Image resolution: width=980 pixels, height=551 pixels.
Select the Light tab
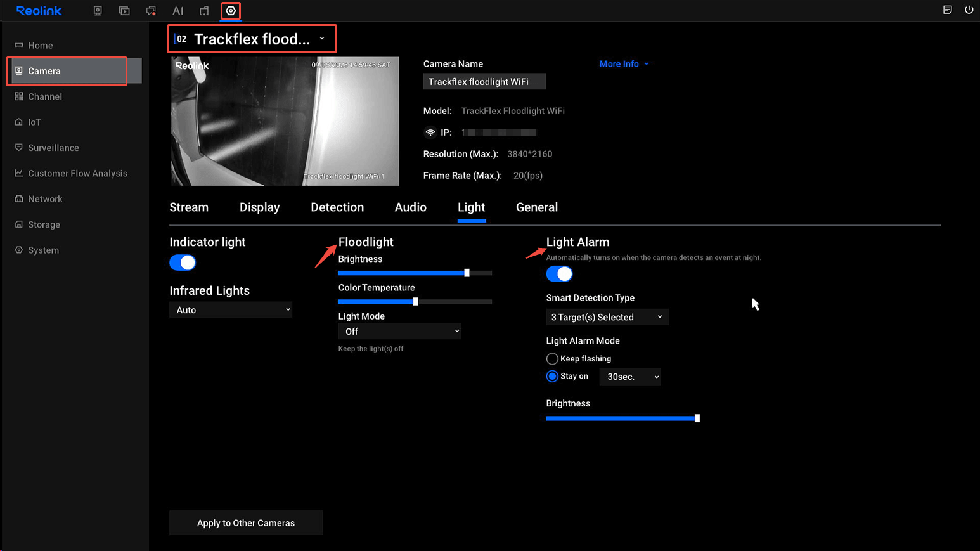click(472, 207)
